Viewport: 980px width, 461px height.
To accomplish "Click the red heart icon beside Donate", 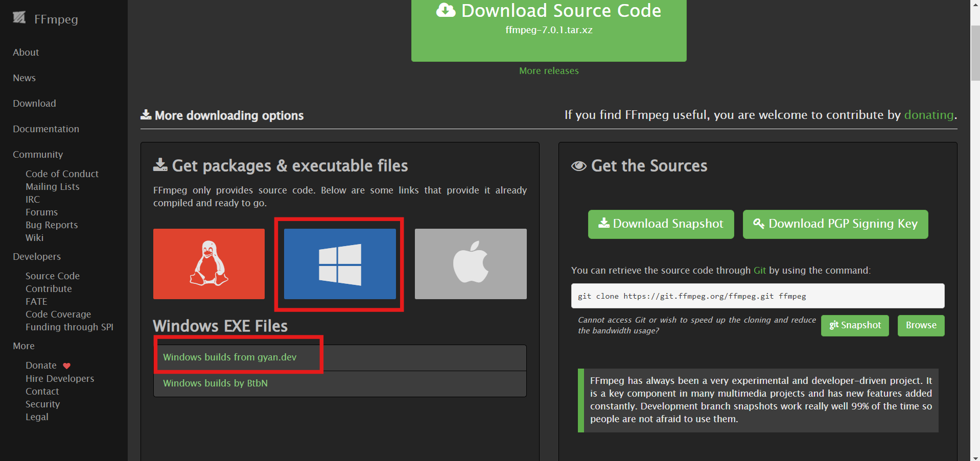I will (x=66, y=366).
